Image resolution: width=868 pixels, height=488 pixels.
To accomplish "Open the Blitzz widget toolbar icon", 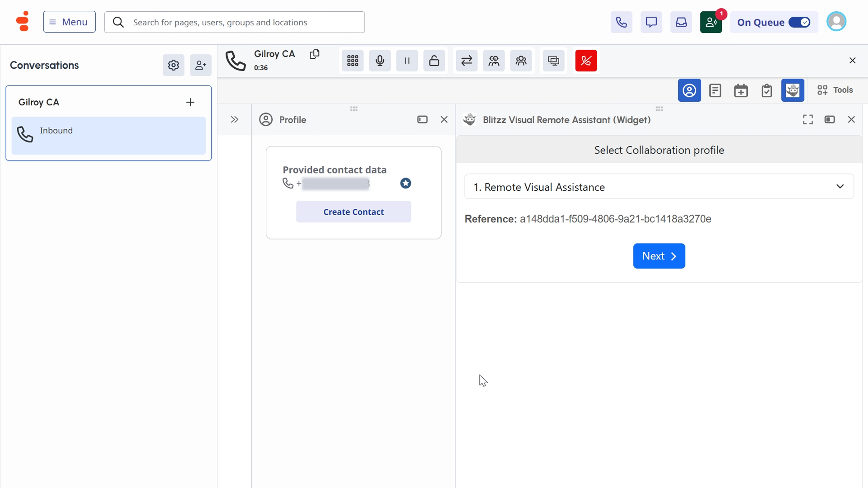I will coord(793,90).
